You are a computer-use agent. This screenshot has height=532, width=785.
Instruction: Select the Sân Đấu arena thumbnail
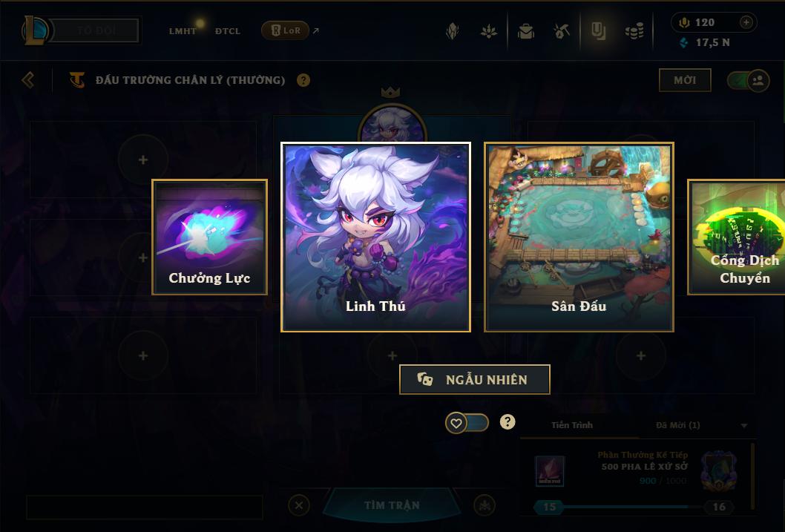coord(579,237)
